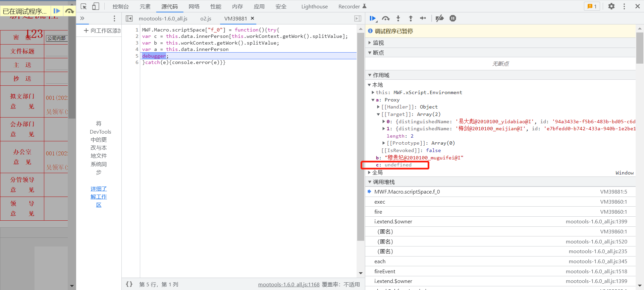This screenshot has width=644, height=290.
Task: Click the step over function icon
Action: [x=385, y=18]
